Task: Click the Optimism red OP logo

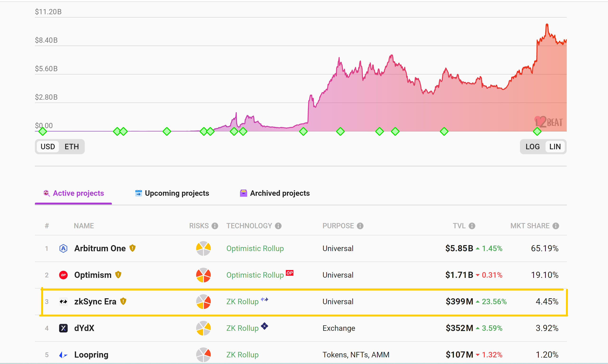Action: pyautogui.click(x=63, y=275)
